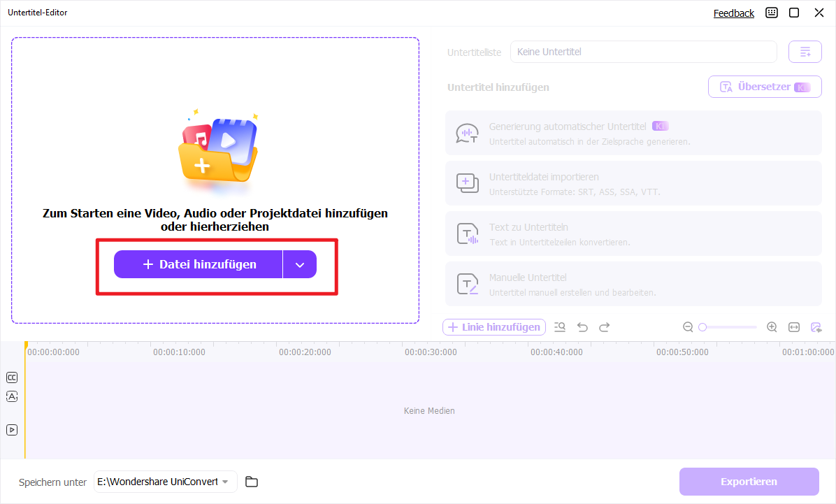Click the timeline zoom slider handle
Image resolution: width=836 pixels, height=504 pixels.
(702, 327)
